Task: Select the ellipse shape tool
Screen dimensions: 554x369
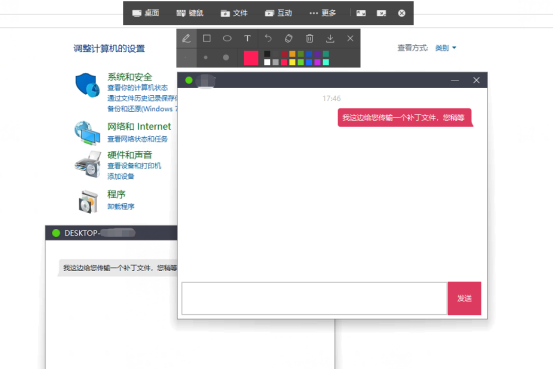Action: (227, 39)
